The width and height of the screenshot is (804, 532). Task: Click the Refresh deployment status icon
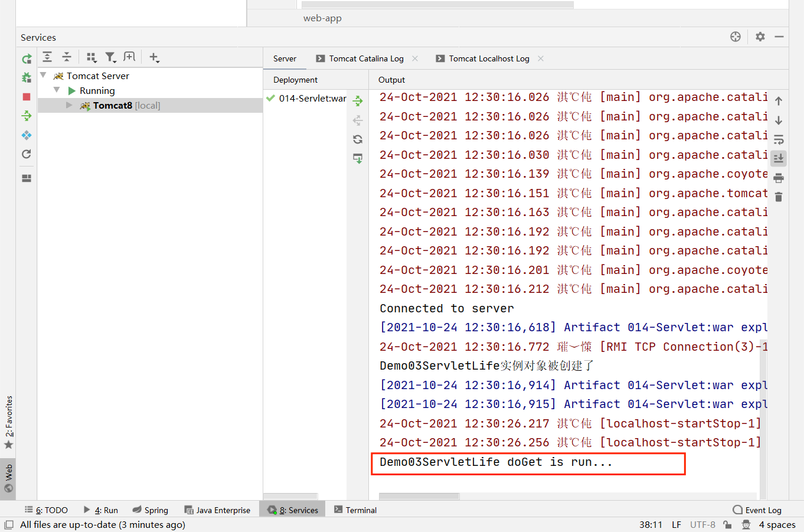coord(358,139)
